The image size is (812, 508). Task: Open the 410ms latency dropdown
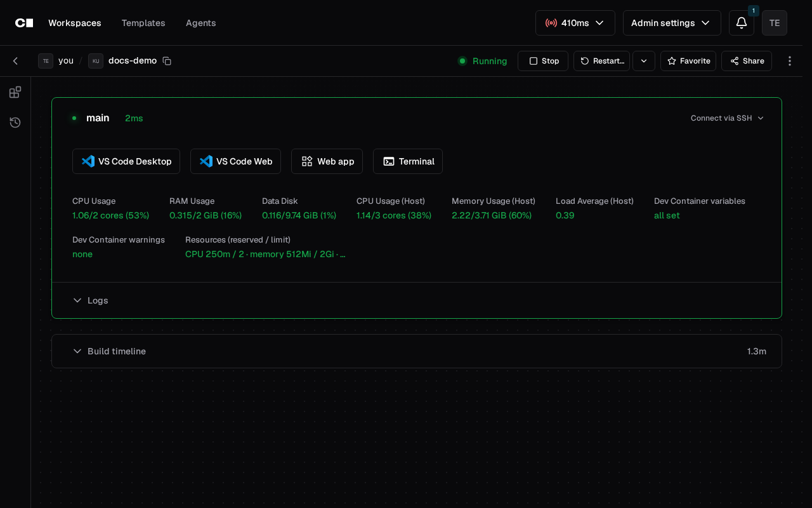click(x=575, y=23)
